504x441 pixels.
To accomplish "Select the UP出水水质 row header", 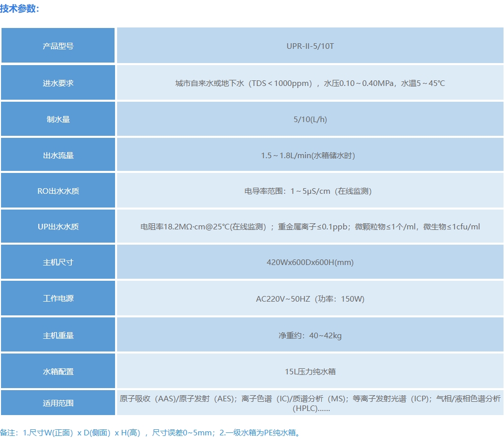I will pyautogui.click(x=58, y=226).
